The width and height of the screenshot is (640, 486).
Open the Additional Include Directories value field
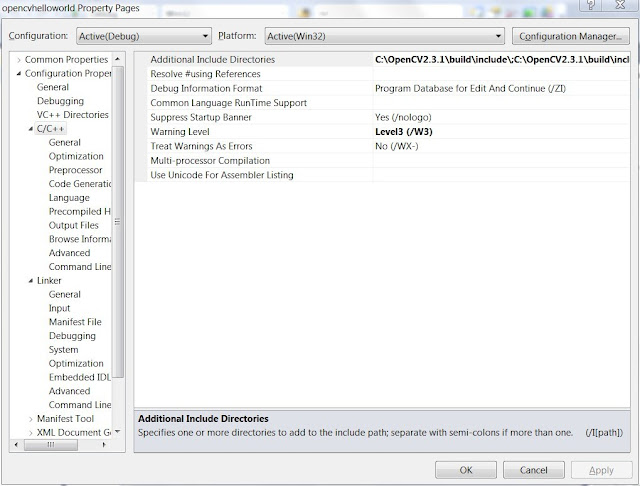click(502, 60)
